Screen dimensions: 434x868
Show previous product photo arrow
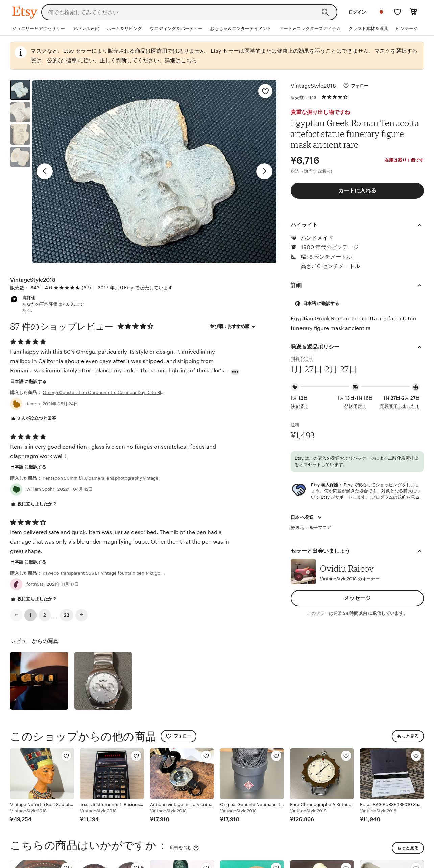click(x=45, y=171)
